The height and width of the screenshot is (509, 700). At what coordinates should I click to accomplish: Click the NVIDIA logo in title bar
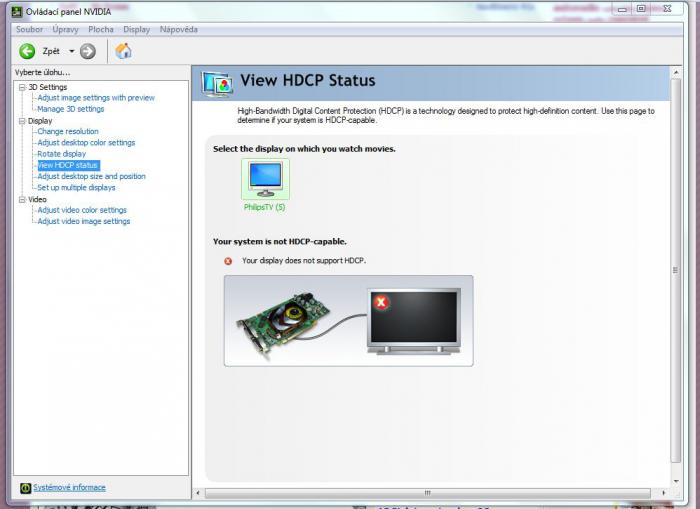(16, 11)
